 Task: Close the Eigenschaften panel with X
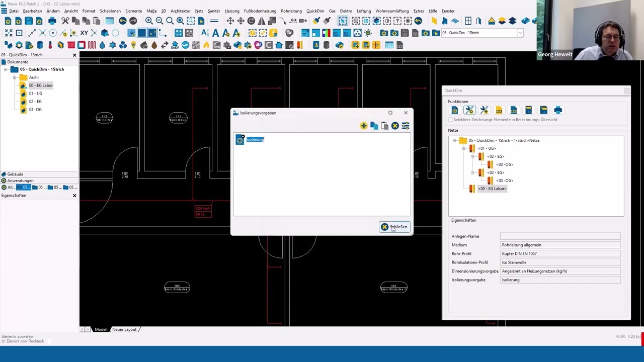(x=74, y=196)
